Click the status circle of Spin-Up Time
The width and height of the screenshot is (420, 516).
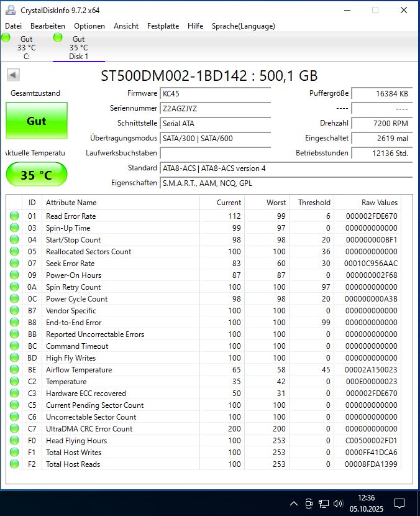[x=14, y=228]
